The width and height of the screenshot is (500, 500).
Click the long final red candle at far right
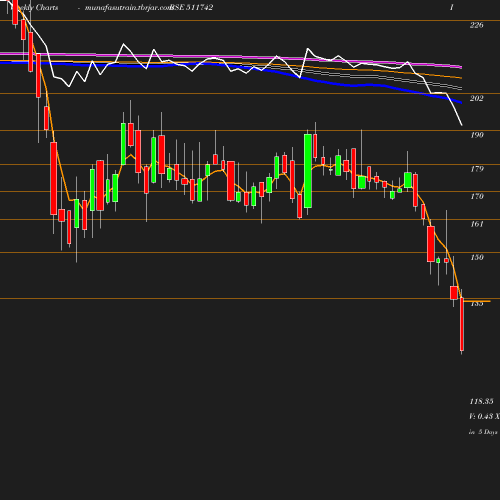coord(462,324)
